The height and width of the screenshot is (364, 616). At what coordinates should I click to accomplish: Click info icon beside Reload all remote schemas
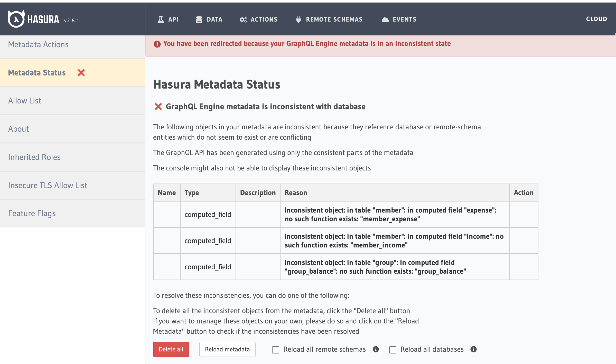376,349
